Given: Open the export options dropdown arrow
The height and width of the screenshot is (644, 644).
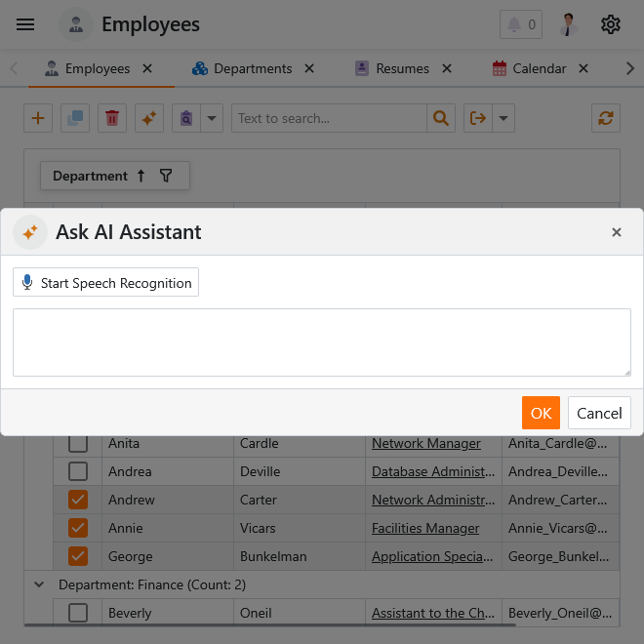Looking at the screenshot, I should click(x=503, y=118).
